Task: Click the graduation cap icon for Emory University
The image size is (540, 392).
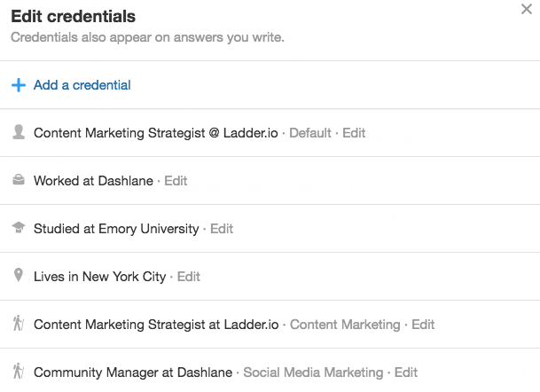Action: pos(19,229)
